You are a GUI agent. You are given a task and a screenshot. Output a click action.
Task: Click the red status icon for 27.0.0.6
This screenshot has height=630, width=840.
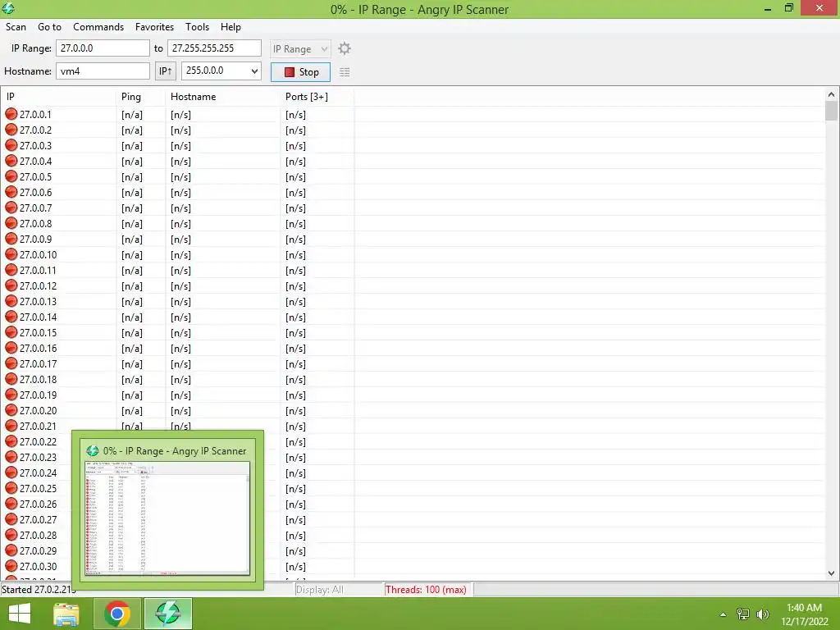tap(11, 192)
